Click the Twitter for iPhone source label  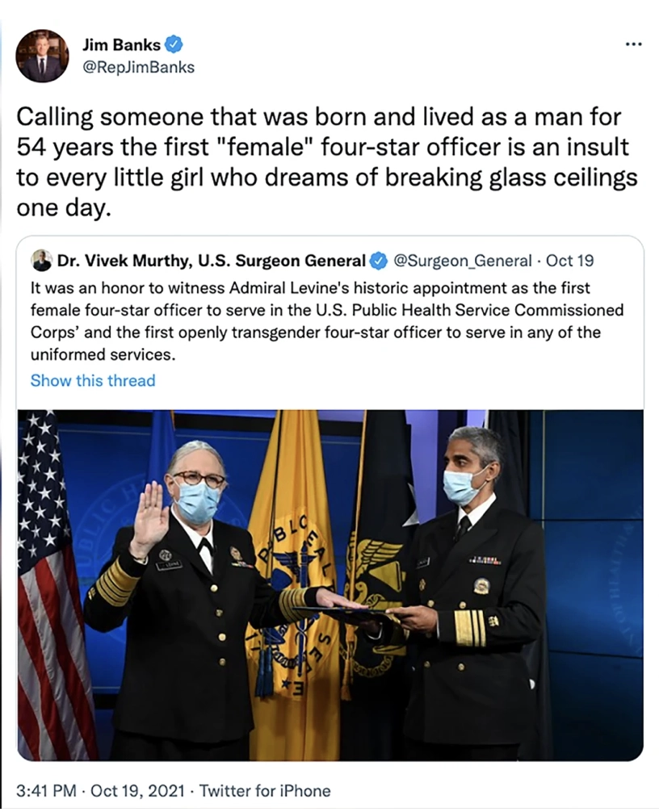[265, 791]
